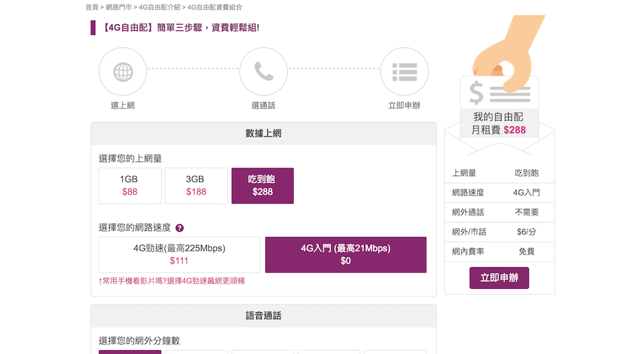The image size is (644, 354).
Task: Click the pink tip about 4G勁速 video streaming
Action: 171,281
